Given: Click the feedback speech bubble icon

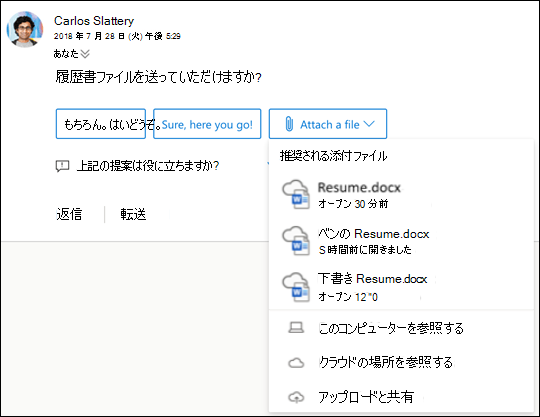Looking at the screenshot, I should [x=62, y=166].
